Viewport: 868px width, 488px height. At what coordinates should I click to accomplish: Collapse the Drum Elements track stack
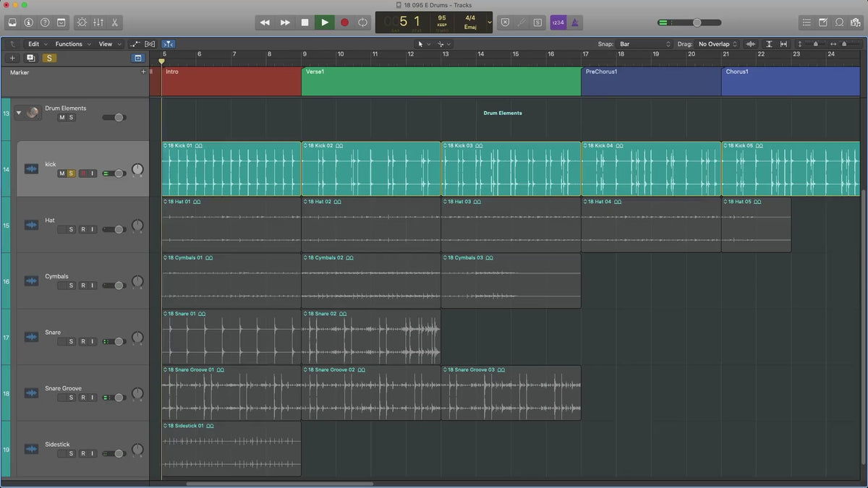20,113
